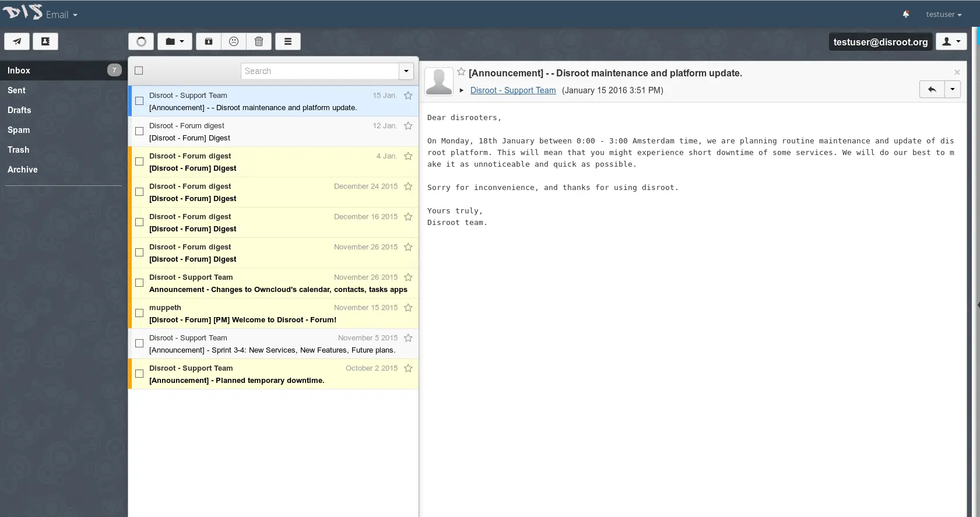Screen dimensions: 980x517
Task: Close the opened message with the X
Action: coord(957,72)
